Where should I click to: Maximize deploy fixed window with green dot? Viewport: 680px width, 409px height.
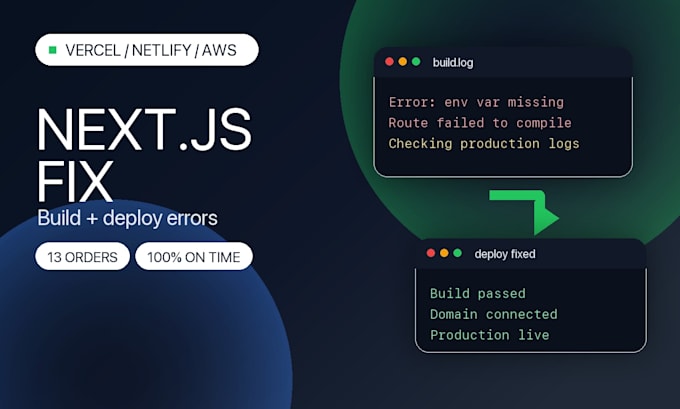point(458,253)
